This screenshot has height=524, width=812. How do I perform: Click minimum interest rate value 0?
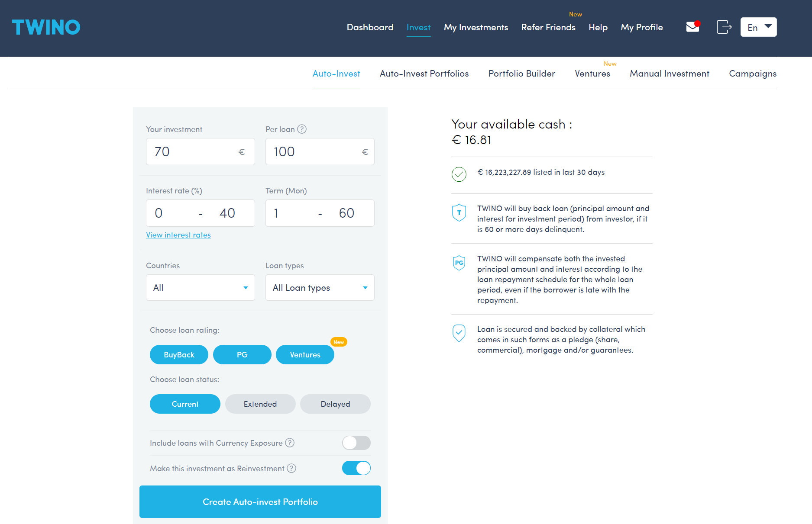pyautogui.click(x=159, y=213)
